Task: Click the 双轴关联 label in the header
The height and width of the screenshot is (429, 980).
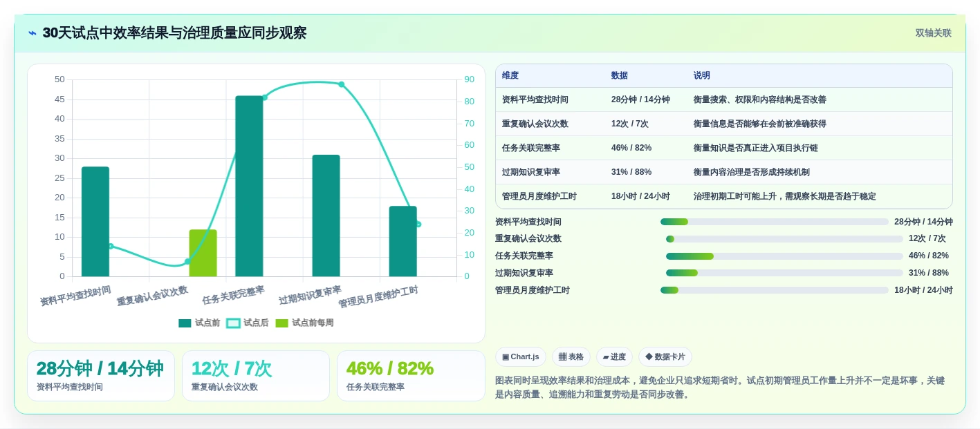Action: coord(934,33)
